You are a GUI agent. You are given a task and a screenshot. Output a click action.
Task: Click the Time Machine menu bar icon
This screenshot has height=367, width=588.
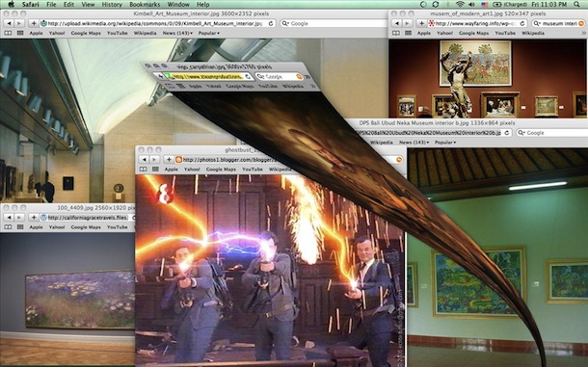[423, 5]
